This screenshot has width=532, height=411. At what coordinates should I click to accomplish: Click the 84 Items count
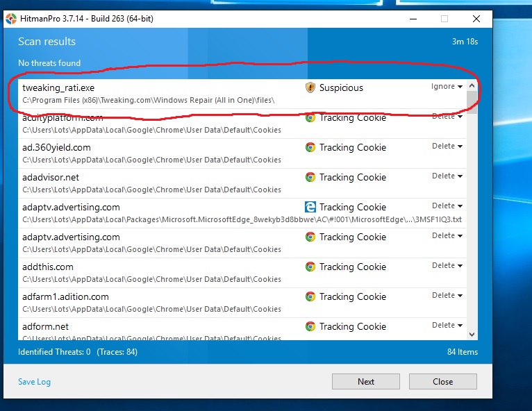(x=462, y=352)
